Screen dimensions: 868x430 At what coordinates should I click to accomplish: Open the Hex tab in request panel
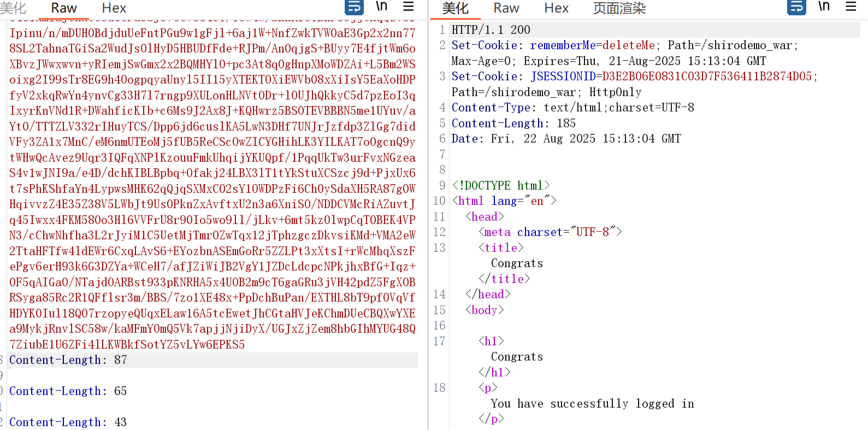click(x=114, y=8)
